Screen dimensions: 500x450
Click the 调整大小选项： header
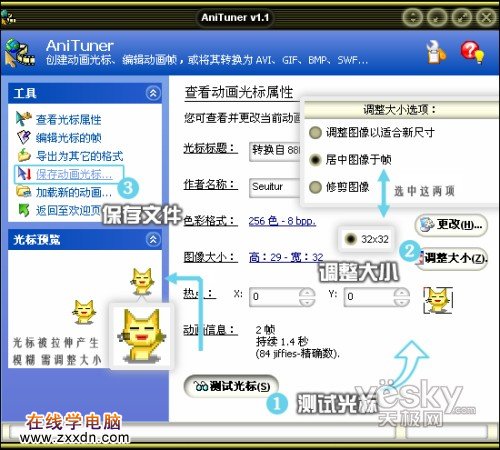(400, 109)
